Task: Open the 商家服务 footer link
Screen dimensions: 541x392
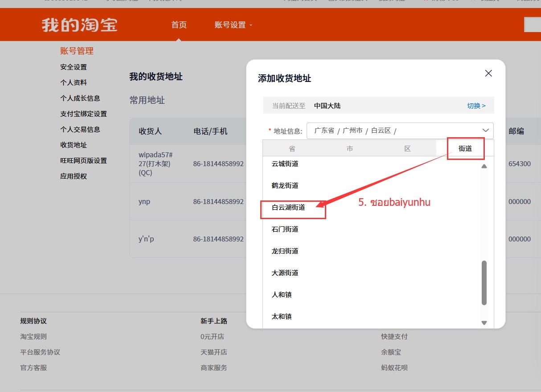Action: pos(214,368)
